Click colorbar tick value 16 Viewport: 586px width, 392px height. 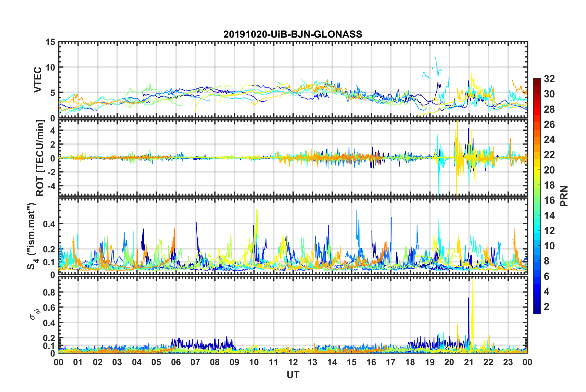click(549, 200)
